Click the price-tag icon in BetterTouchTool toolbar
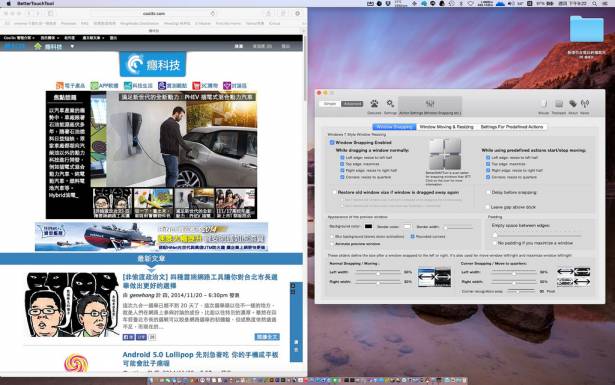The height and width of the screenshot is (385, 615). (573, 104)
